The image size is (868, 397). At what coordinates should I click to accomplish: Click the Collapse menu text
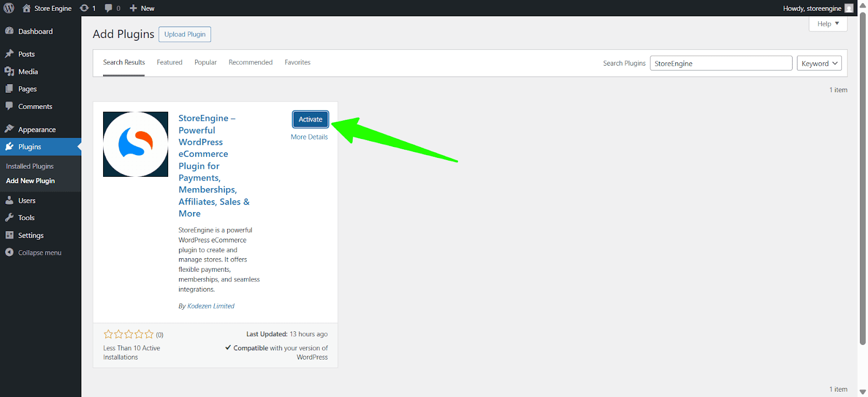(40, 253)
